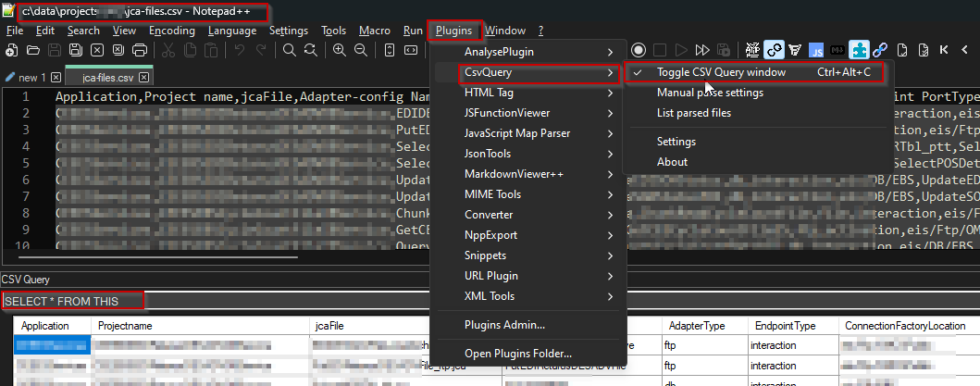Click the Replace toolbar icon
980x386 pixels.
310,50
